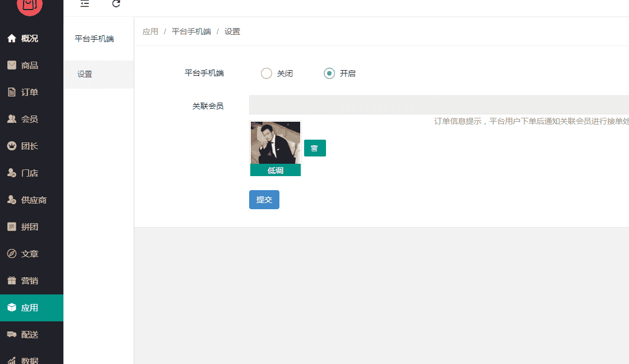Select 设置 in the left submenu
This screenshot has width=629, height=364.
[85, 74]
